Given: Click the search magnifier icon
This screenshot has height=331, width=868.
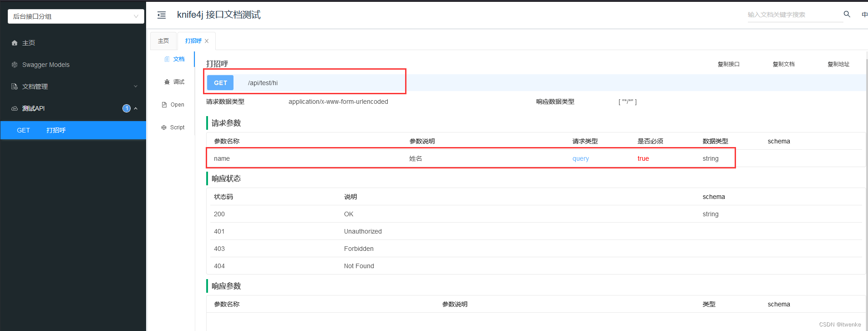Looking at the screenshot, I should pos(847,14).
